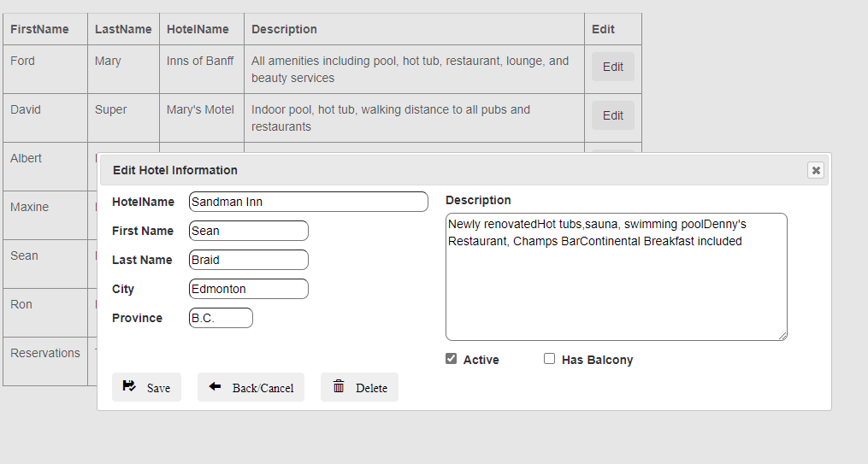868x464 pixels.
Task: Click the Province field showing B.C.
Action: tap(221, 318)
